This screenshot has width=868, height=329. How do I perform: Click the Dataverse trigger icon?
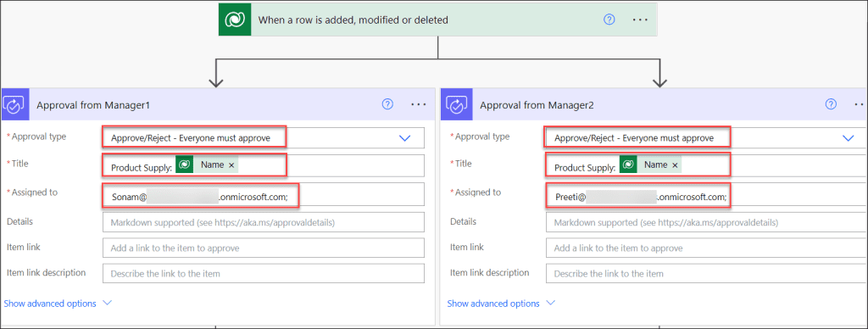[x=236, y=20]
